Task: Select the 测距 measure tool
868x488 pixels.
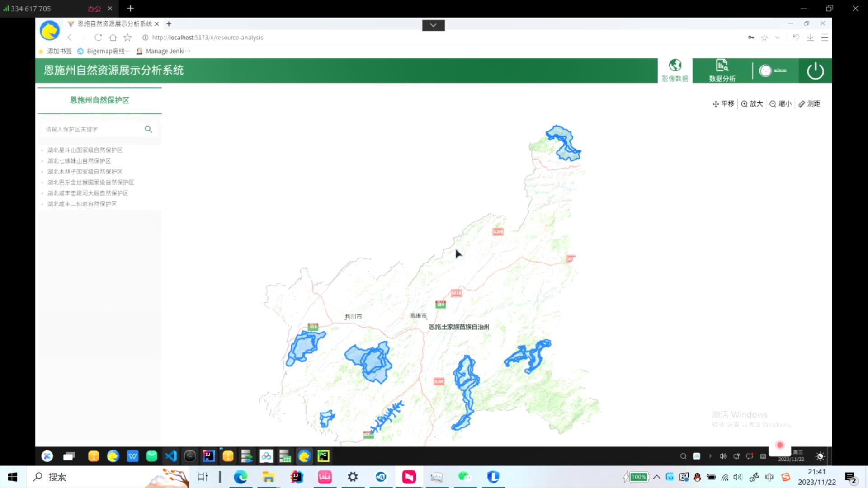Action: [809, 104]
